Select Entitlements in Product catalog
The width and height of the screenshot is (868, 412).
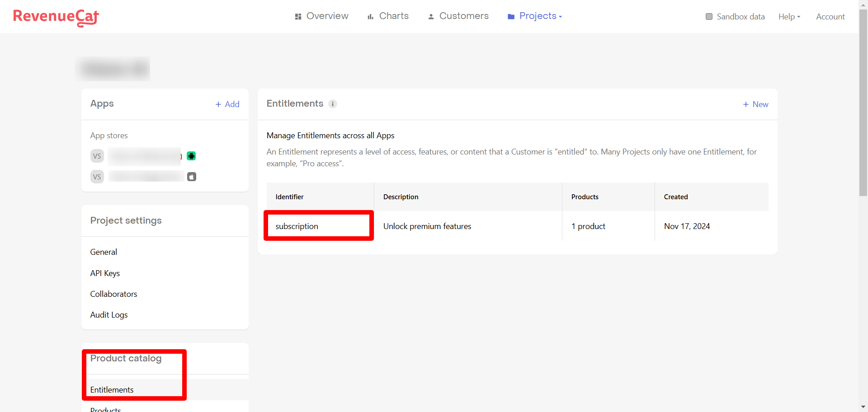(x=112, y=390)
